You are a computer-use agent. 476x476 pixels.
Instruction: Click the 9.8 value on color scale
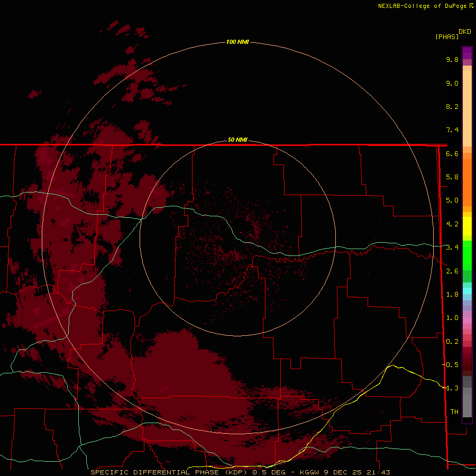point(452,59)
